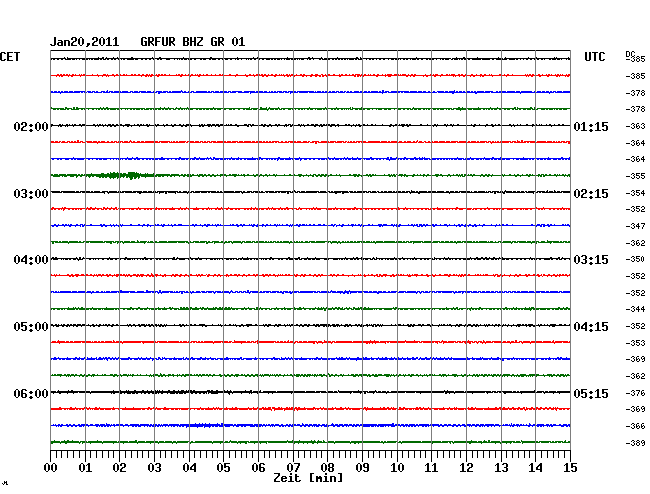Select minute axis label "14"
Image resolution: width=650 pixels, height=494 pixels.
click(x=535, y=467)
